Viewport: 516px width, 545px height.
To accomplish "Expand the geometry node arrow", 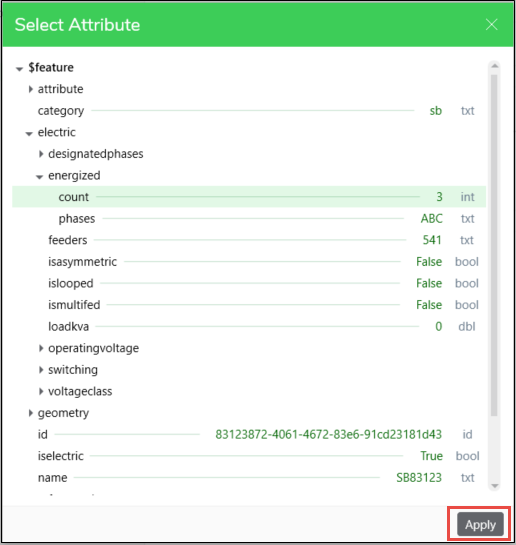I will 31,413.
